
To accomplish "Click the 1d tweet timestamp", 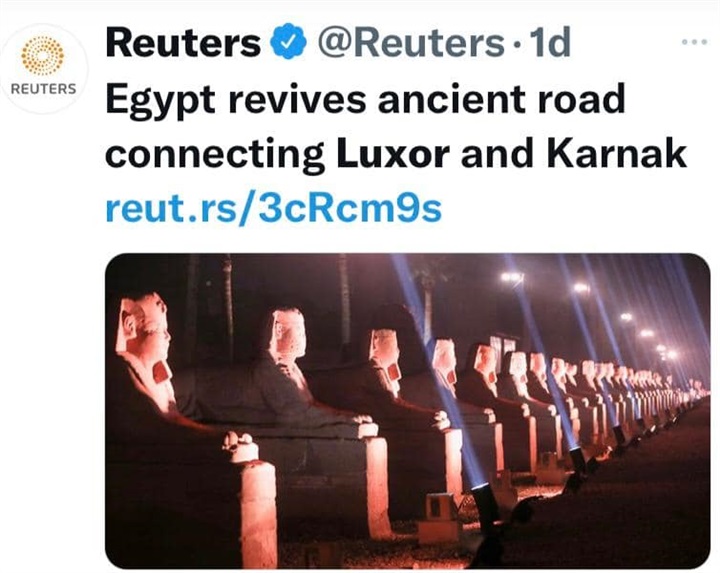I will click(550, 42).
